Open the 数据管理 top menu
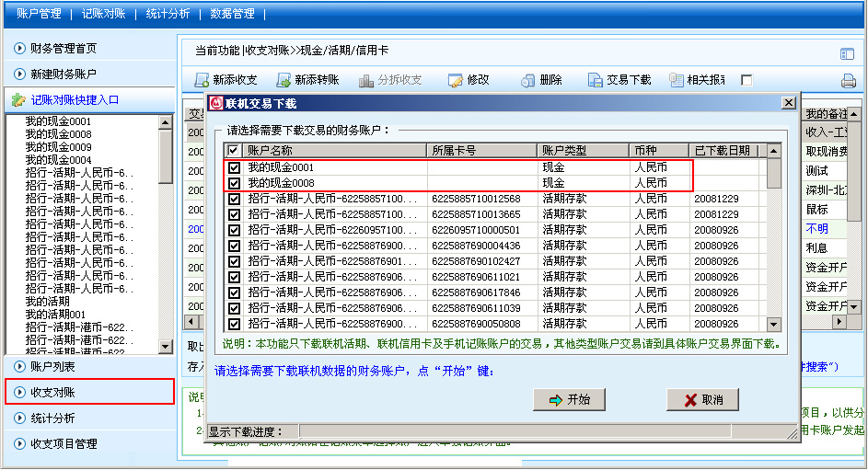Screen dimensions: 868x470 click(x=232, y=14)
